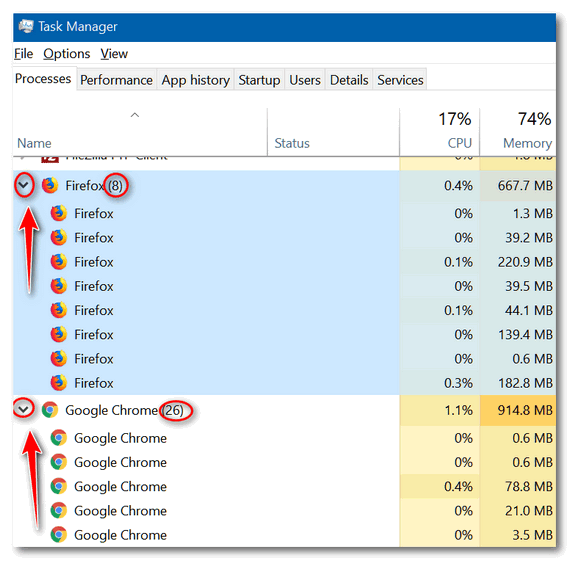Click icon of Firefox process using 1.3 MB
Screen dimensions: 570x561
pyautogui.click(x=59, y=213)
